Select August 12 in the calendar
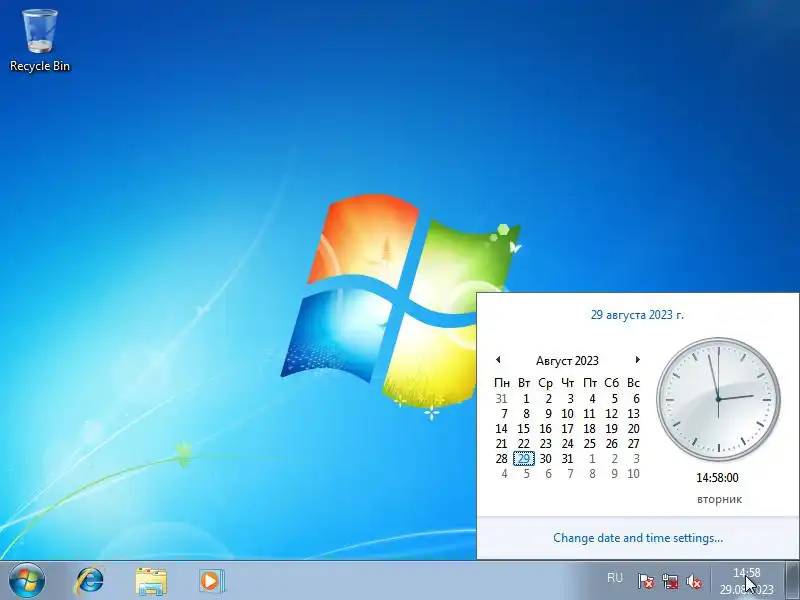Image resolution: width=800 pixels, height=600 pixels. click(x=611, y=414)
